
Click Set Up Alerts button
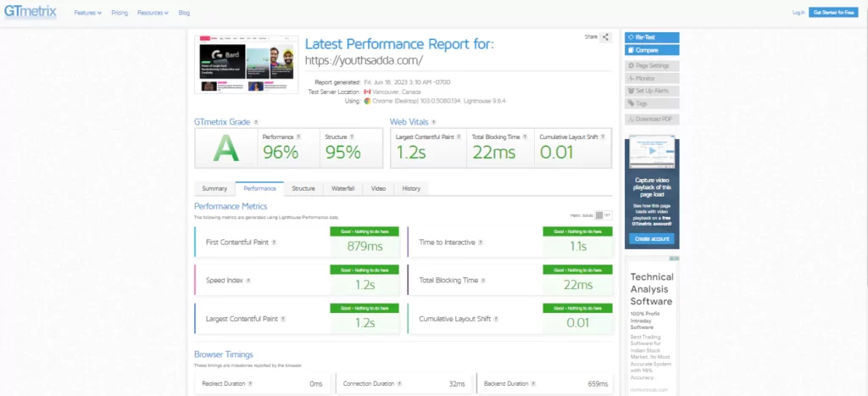point(652,91)
